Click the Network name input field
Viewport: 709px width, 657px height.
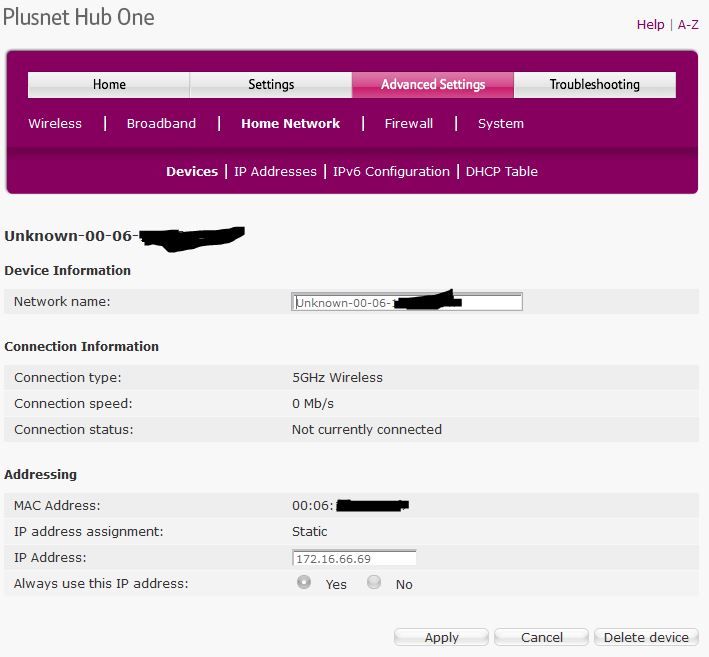click(407, 302)
